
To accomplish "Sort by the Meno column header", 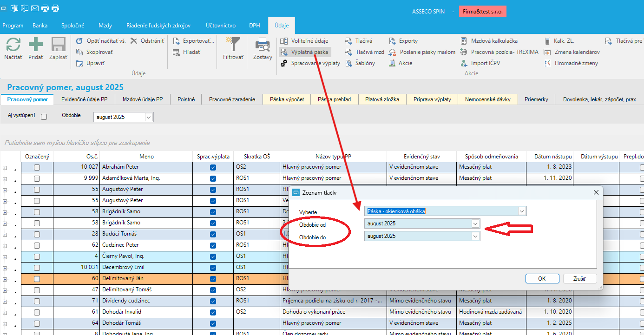I will [x=146, y=157].
